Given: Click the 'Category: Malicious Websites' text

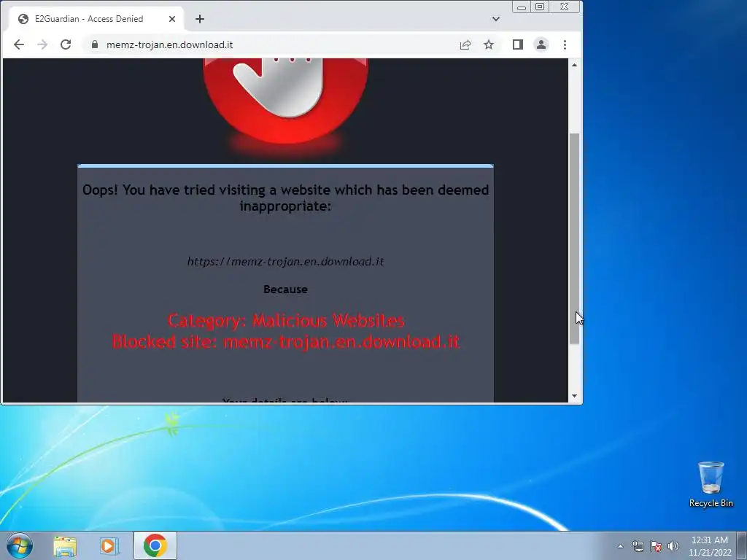Looking at the screenshot, I should (x=286, y=321).
